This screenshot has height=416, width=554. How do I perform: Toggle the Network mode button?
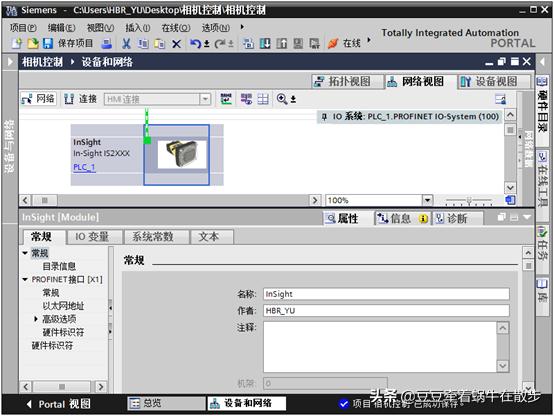38,99
